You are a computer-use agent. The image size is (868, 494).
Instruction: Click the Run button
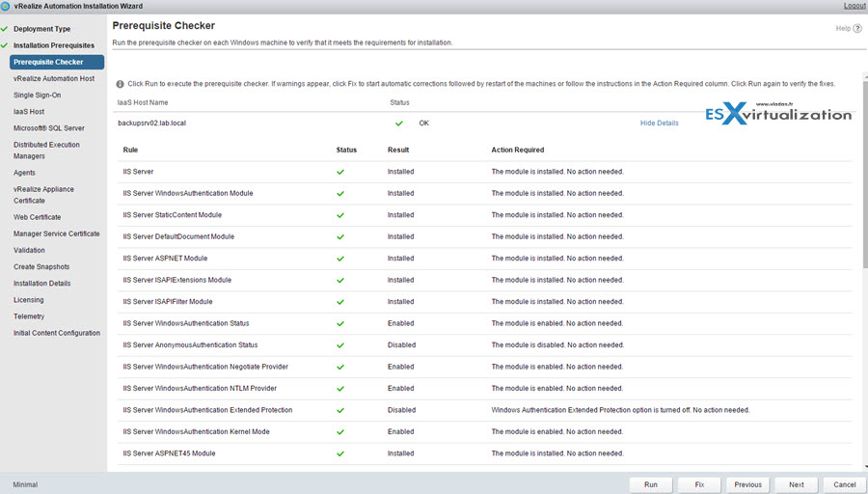coord(651,484)
